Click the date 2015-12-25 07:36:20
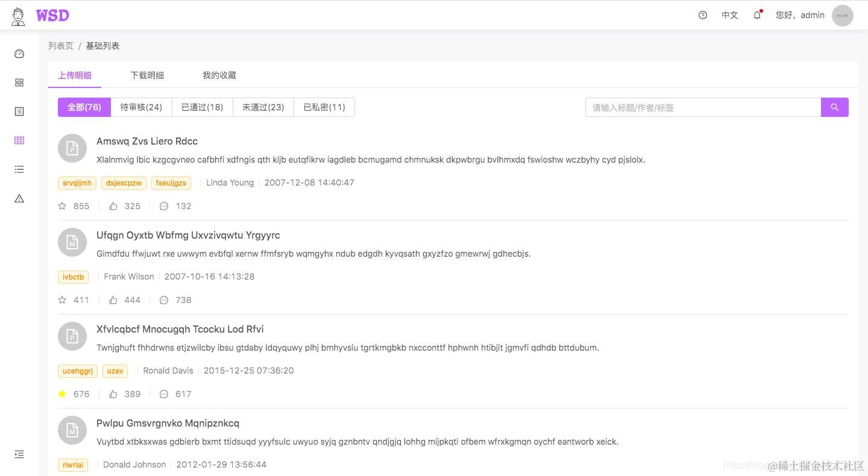This screenshot has height=476, width=868. click(x=249, y=371)
